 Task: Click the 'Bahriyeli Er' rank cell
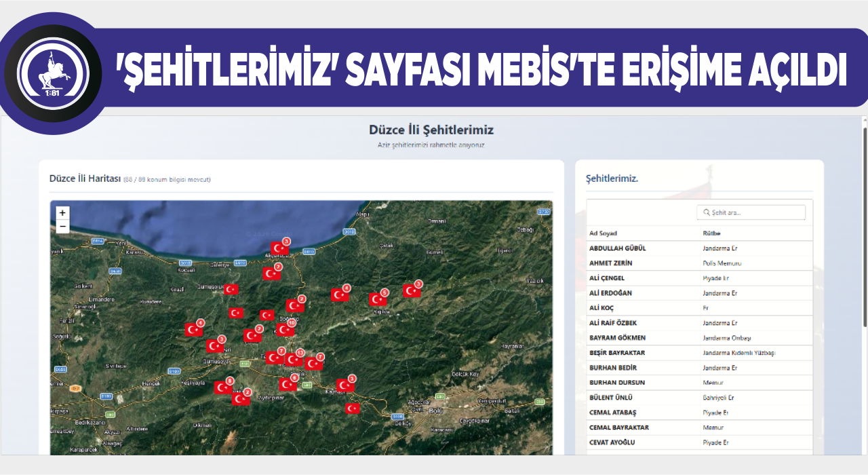718,398
